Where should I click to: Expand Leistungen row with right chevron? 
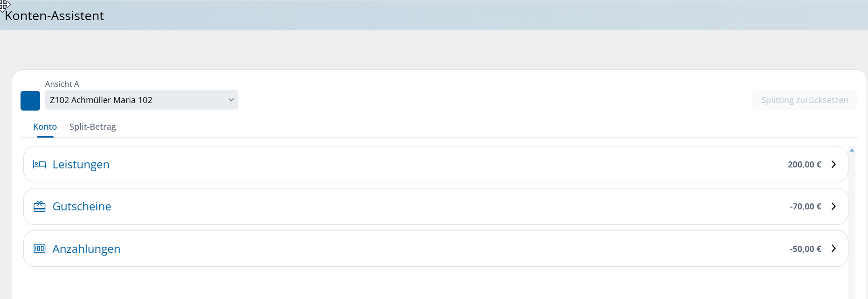pyautogui.click(x=833, y=165)
